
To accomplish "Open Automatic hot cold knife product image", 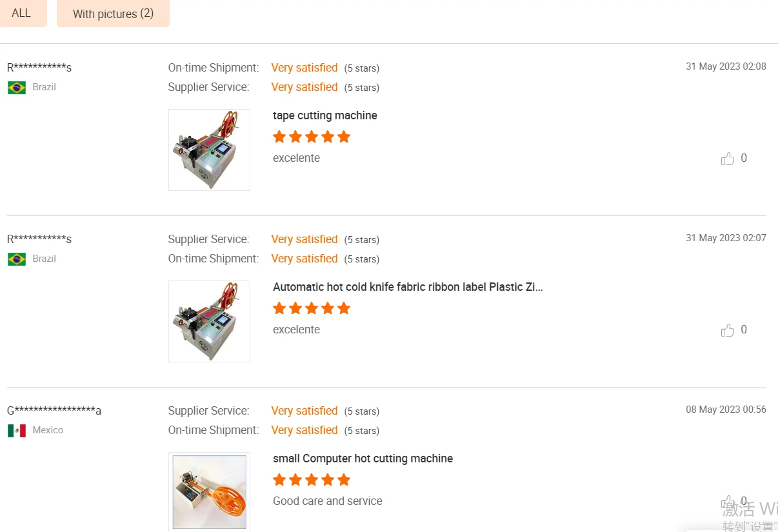I will (209, 321).
